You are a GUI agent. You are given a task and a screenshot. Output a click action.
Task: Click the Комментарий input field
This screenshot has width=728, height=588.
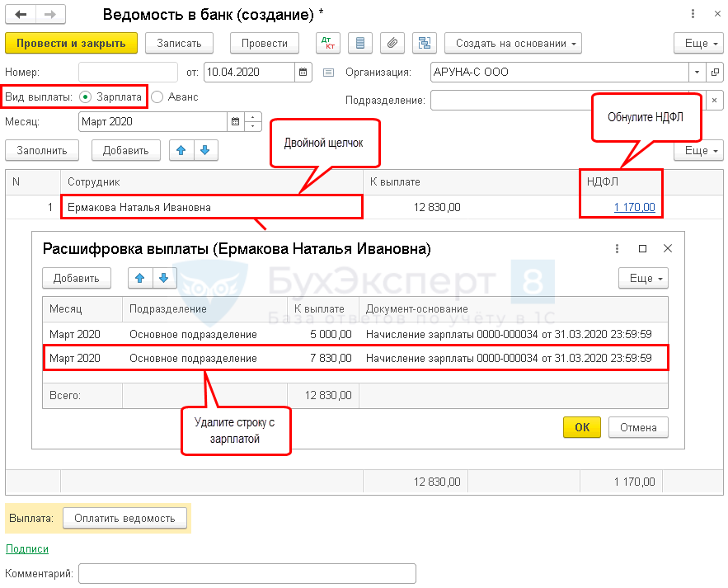point(247,574)
